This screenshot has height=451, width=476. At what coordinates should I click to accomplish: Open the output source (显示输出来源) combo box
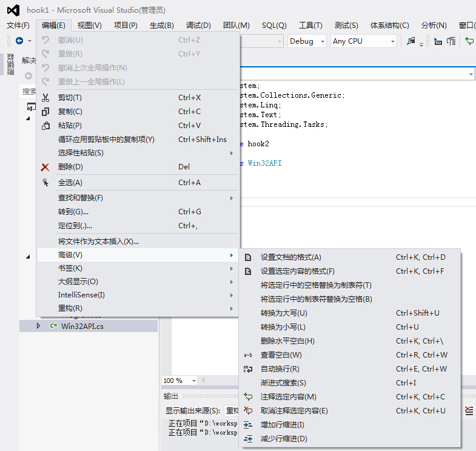click(x=231, y=411)
